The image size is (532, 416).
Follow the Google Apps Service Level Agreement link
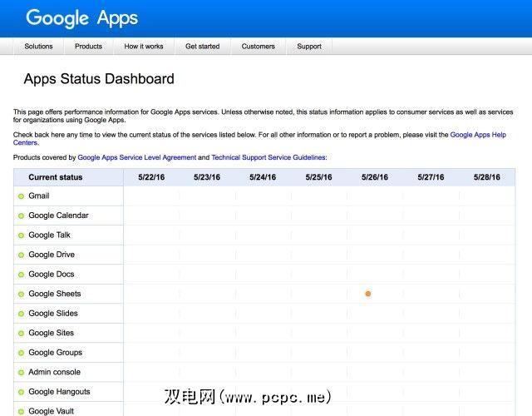[x=137, y=157]
